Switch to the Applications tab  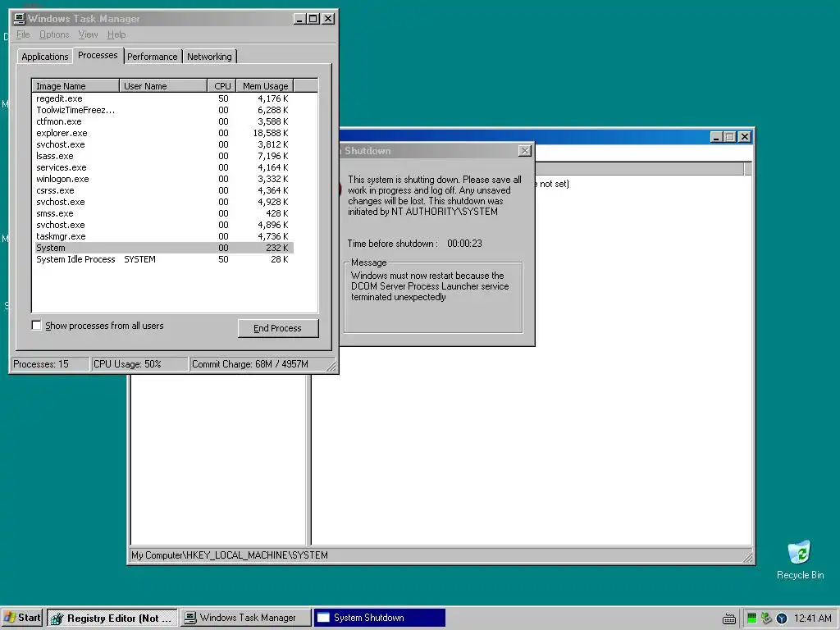(x=45, y=57)
